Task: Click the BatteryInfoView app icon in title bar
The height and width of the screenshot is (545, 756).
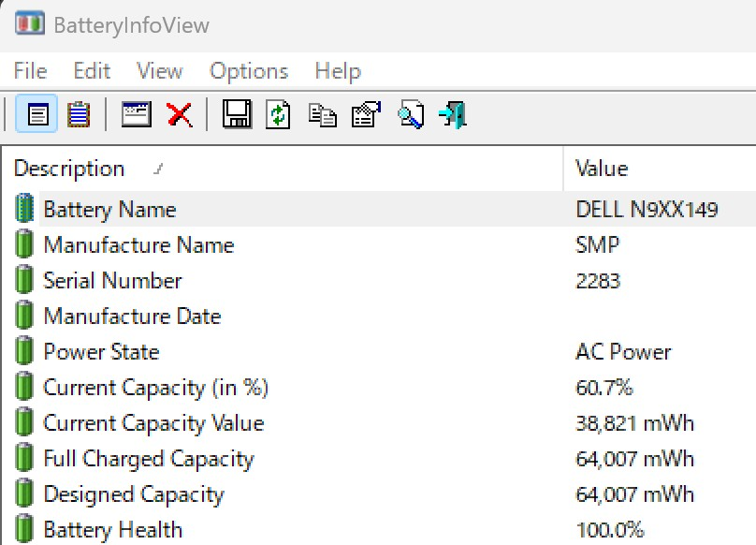Action: (29, 23)
